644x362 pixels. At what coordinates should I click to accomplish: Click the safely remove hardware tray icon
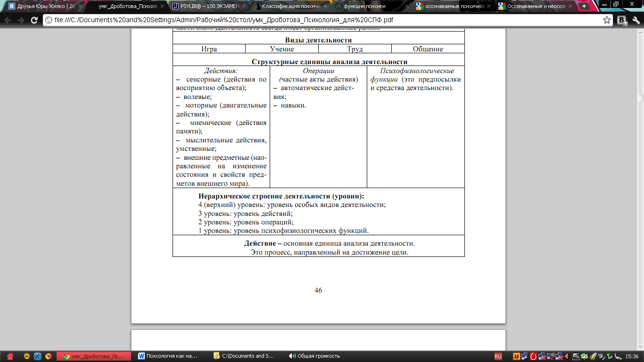(x=610, y=356)
